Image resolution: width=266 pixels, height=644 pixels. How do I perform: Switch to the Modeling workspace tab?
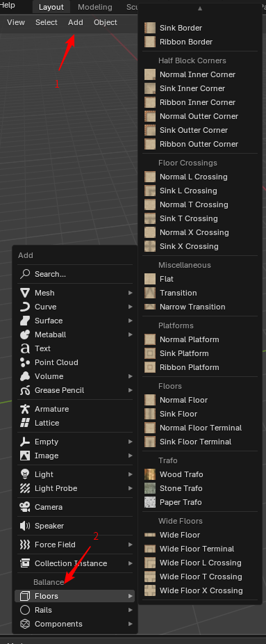[94, 7]
